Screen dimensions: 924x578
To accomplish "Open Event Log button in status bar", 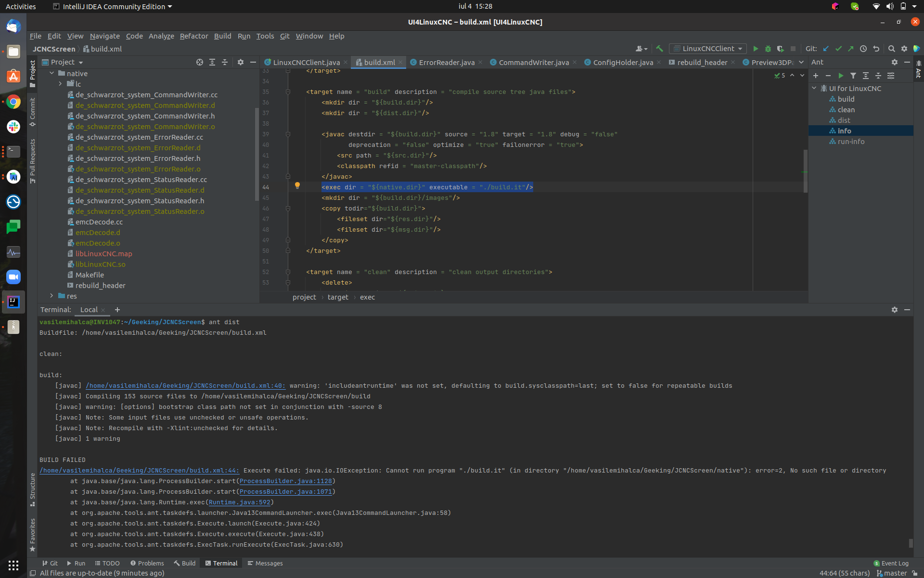I will click(x=891, y=563).
